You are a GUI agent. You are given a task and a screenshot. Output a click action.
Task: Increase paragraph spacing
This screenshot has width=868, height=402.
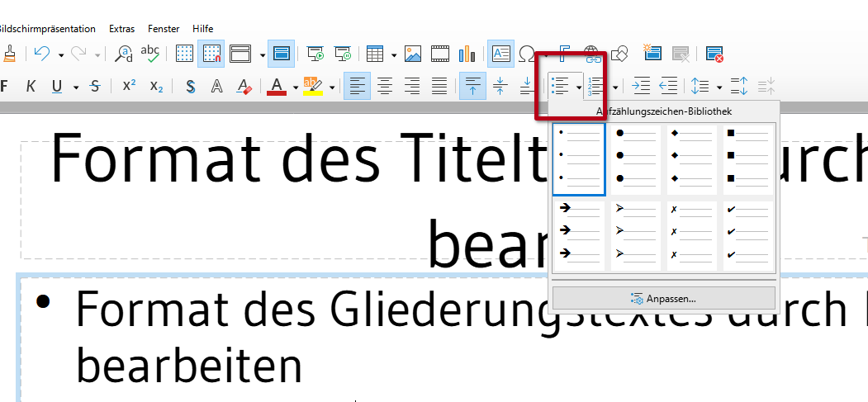(739, 86)
